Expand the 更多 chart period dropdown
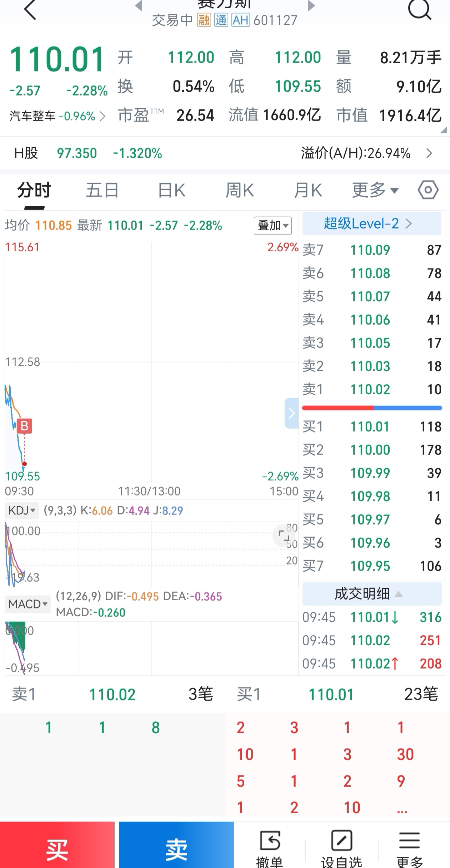This screenshot has width=450, height=868. click(375, 190)
